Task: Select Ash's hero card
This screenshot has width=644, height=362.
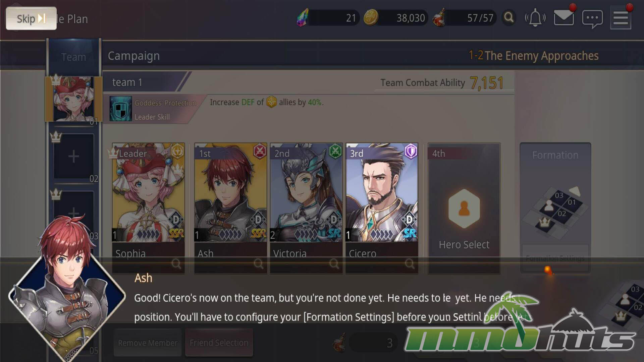Action: [x=230, y=201]
